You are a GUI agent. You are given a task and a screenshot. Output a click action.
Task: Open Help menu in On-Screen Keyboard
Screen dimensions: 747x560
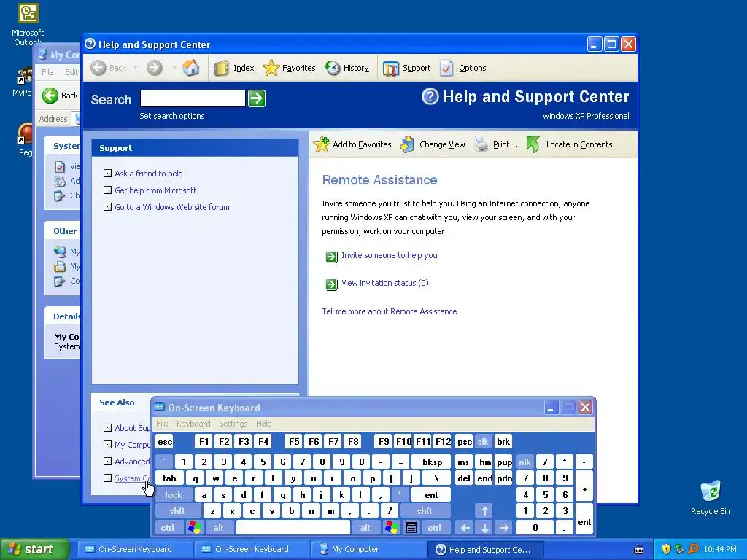pos(263,424)
